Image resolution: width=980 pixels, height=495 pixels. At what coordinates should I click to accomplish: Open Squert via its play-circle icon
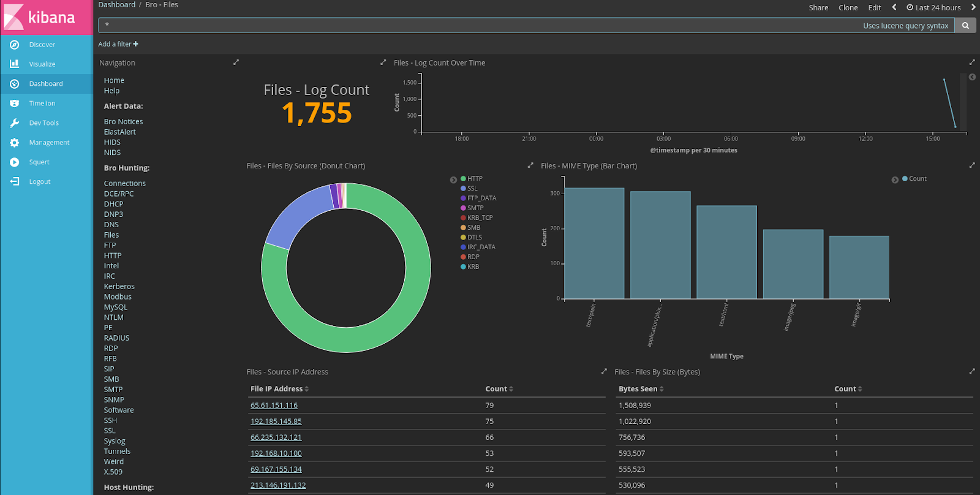[14, 162]
